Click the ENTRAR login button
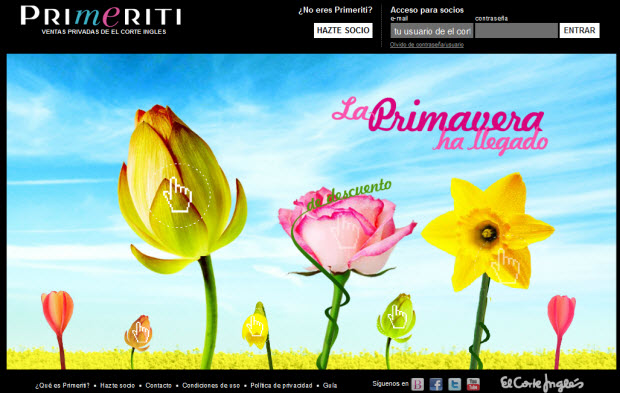The width and height of the screenshot is (620, 393). [579, 30]
